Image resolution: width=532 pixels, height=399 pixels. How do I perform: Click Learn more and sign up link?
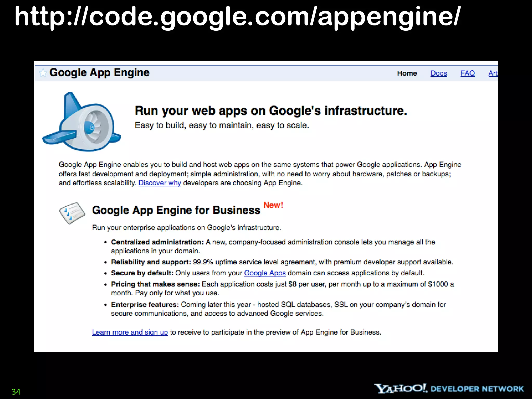tap(130, 332)
